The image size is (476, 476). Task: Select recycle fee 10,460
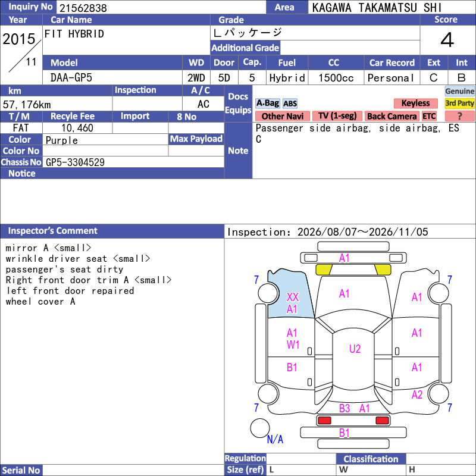click(77, 128)
